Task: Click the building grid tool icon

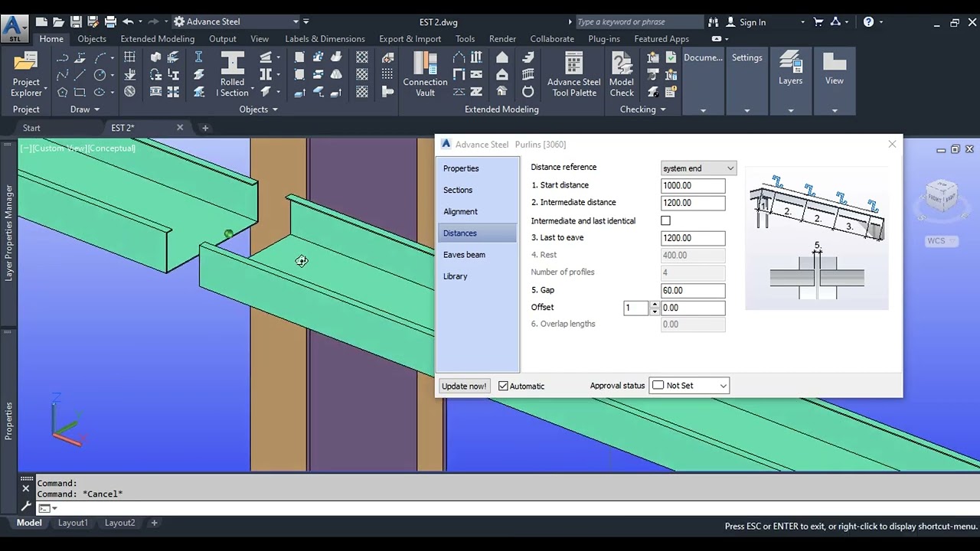Action: [x=130, y=57]
